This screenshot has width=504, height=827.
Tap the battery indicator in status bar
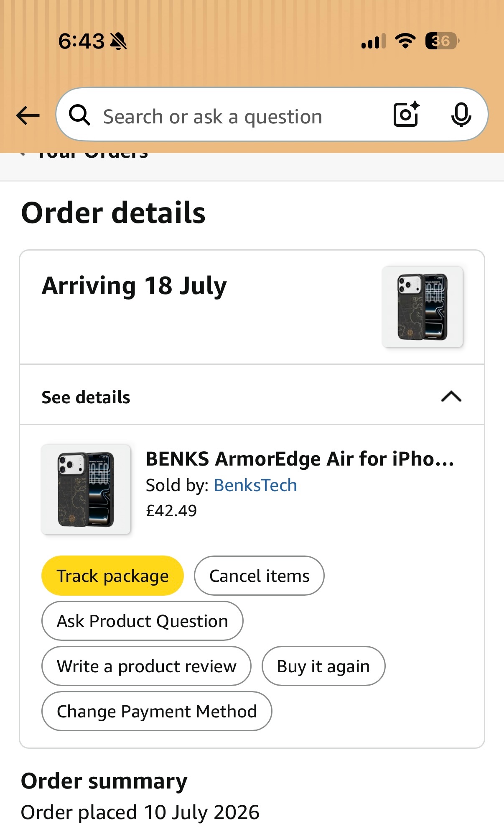point(442,41)
